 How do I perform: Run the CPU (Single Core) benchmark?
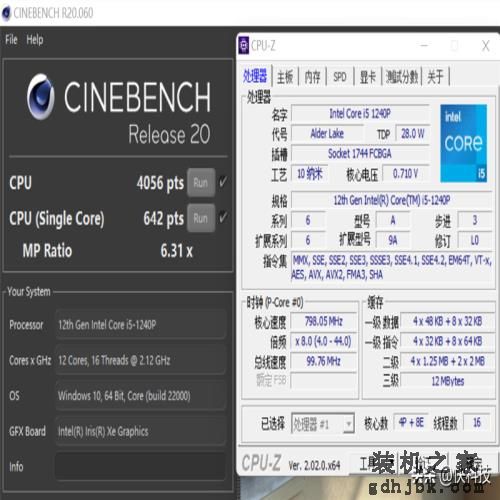(x=201, y=218)
